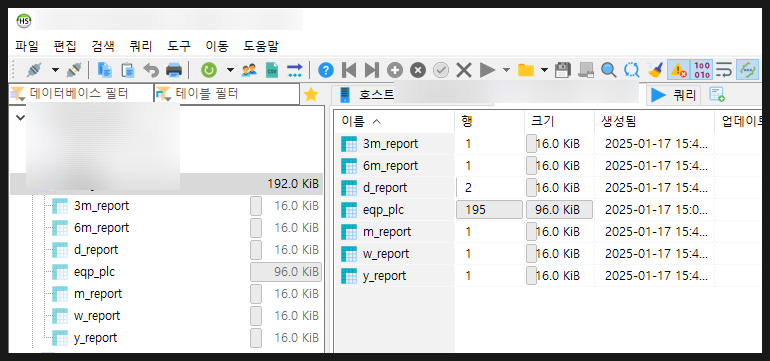
Task: Toggle binary-as-hex 100/010 icon
Action: pos(701,70)
